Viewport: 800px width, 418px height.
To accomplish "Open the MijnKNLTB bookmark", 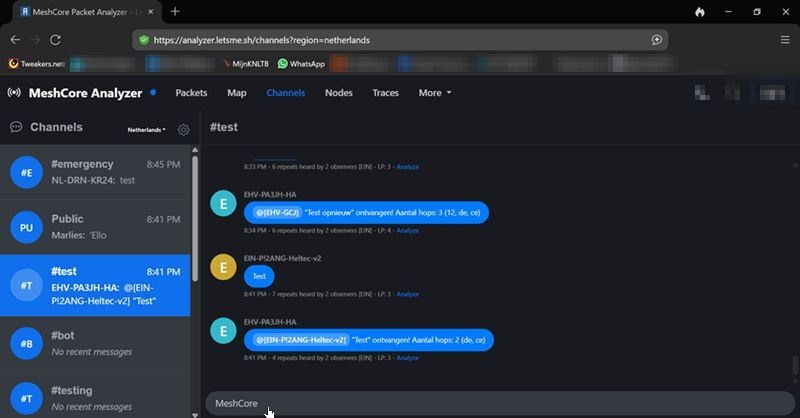I will [x=246, y=64].
